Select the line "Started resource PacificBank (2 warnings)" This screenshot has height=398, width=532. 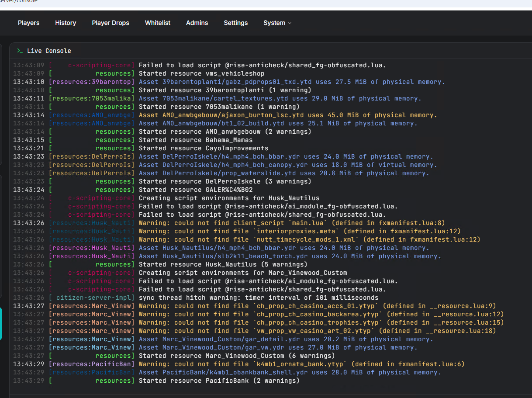point(219,381)
